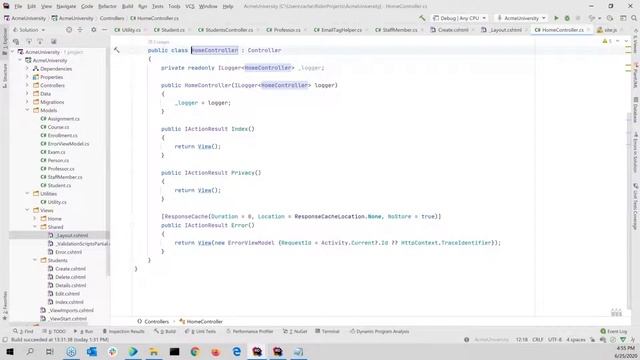Open Chrome from the taskbar
The width and height of the screenshot is (640, 360).
coord(195,351)
